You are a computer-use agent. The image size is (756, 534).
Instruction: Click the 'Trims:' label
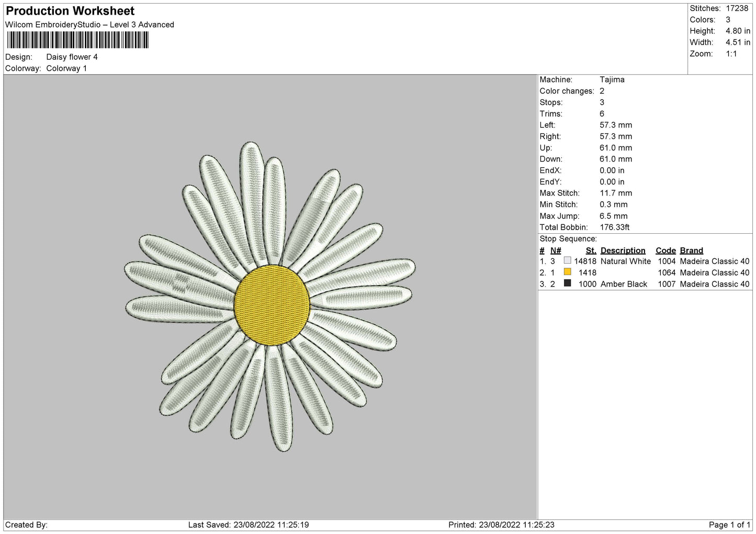[x=551, y=114]
